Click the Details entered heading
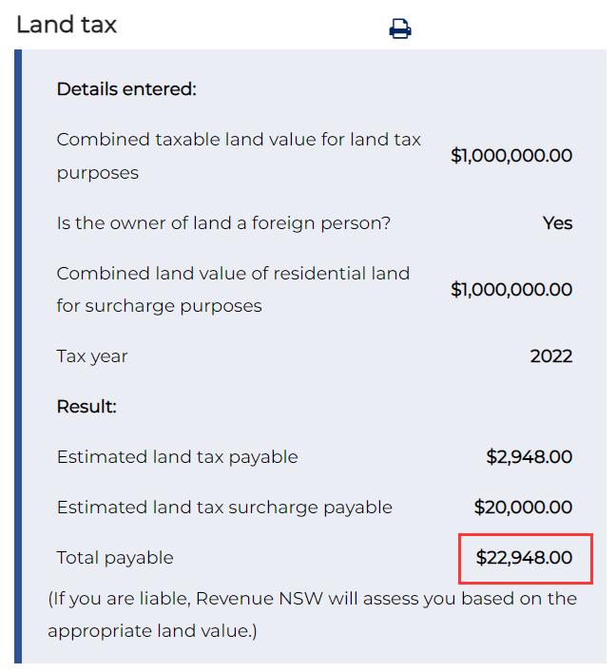The image size is (616, 672). coord(126,89)
